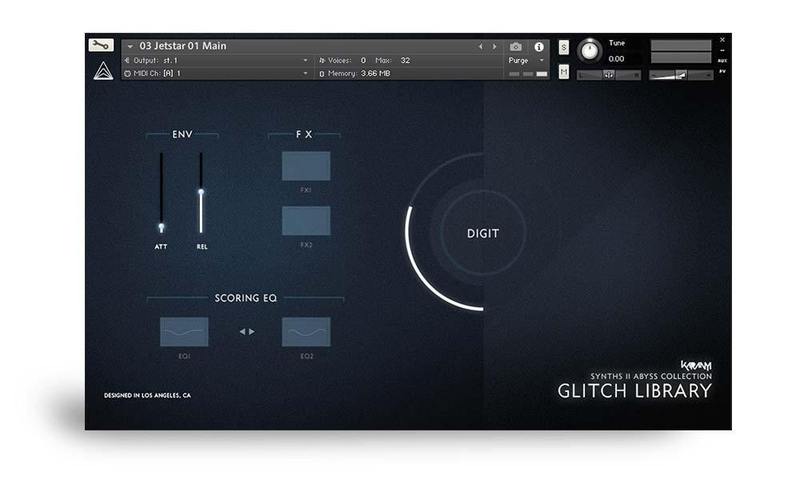Toggle the FX2 effect pad
The image size is (800, 480).
(306, 221)
